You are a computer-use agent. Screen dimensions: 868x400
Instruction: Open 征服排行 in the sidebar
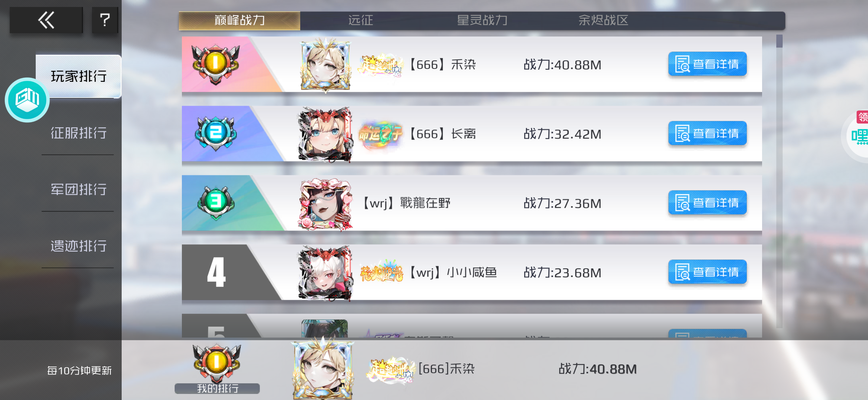(x=78, y=133)
